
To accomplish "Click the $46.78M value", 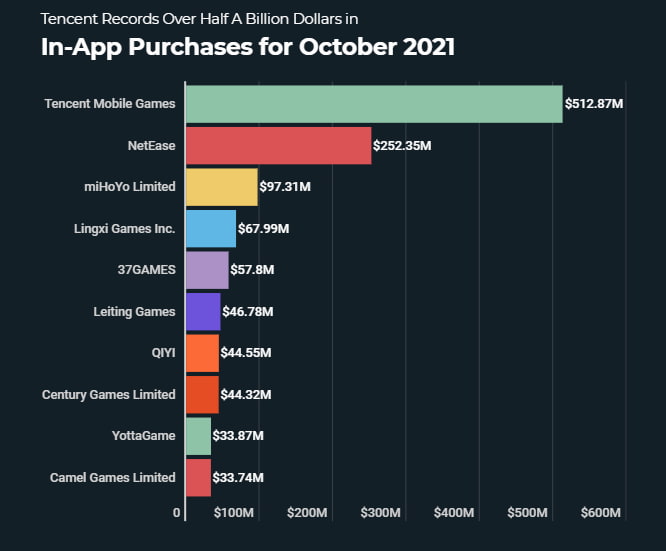I will pyautogui.click(x=248, y=312).
